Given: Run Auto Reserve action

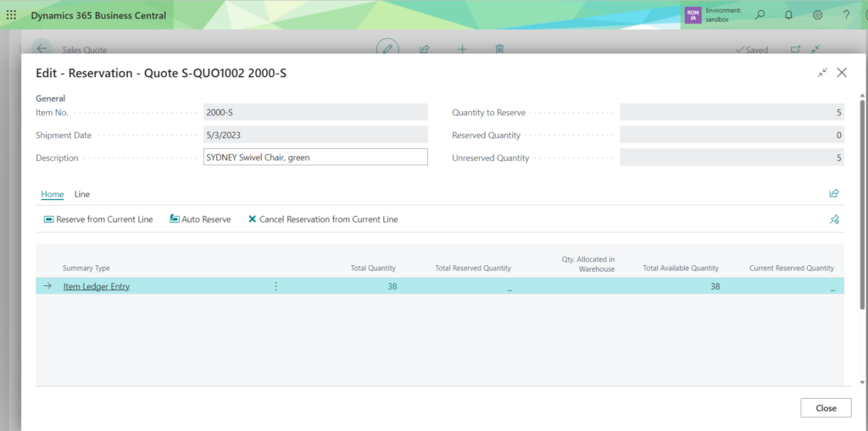Looking at the screenshot, I should [200, 219].
